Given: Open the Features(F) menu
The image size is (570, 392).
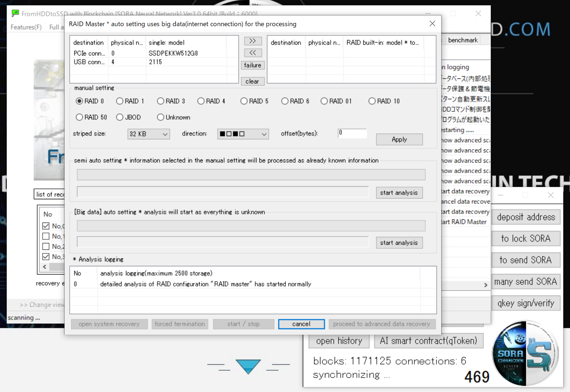Looking at the screenshot, I should 26,27.
